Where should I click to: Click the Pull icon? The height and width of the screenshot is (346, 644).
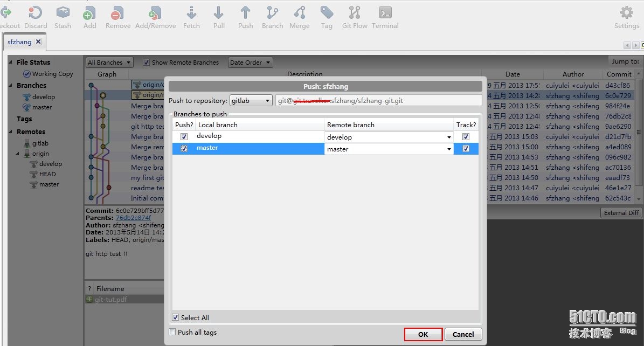[x=219, y=17]
